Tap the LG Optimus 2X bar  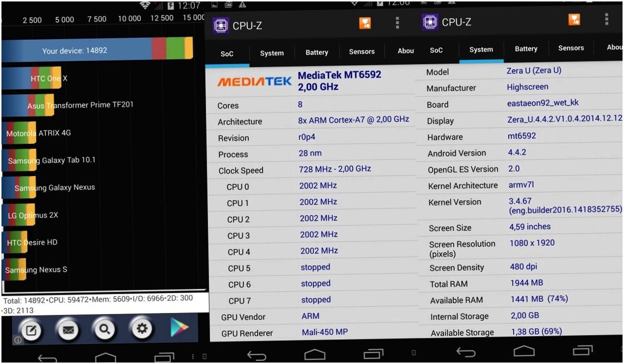click(x=18, y=215)
